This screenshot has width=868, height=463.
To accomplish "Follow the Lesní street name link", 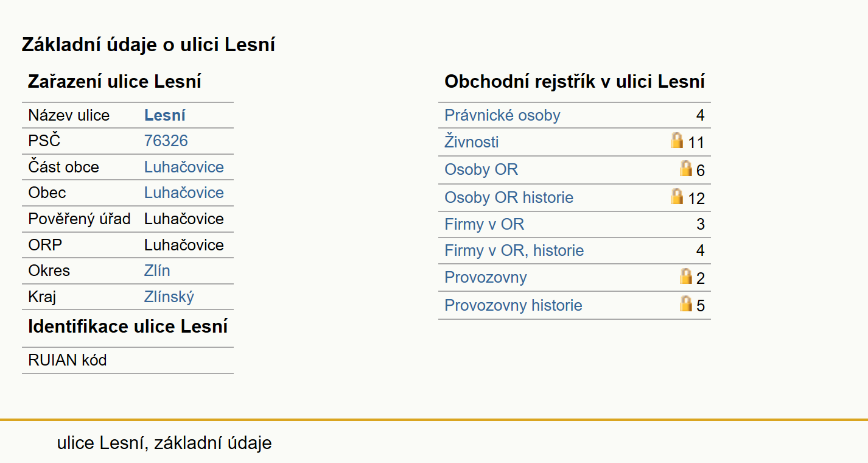I will point(165,115).
